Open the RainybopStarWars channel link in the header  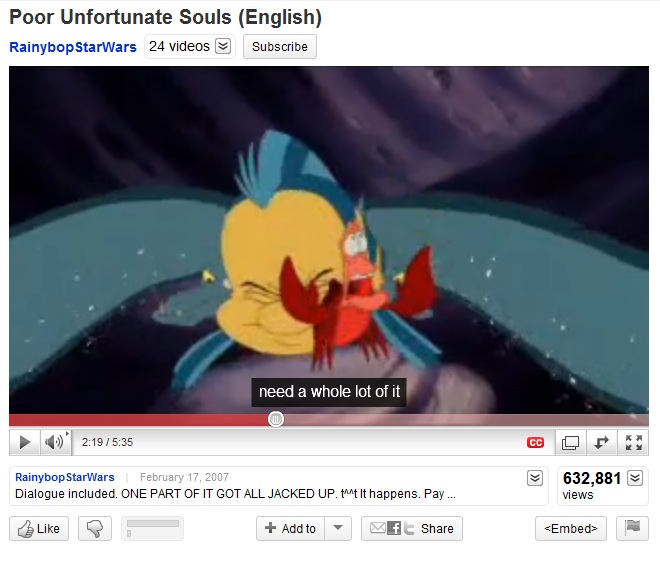click(x=73, y=47)
